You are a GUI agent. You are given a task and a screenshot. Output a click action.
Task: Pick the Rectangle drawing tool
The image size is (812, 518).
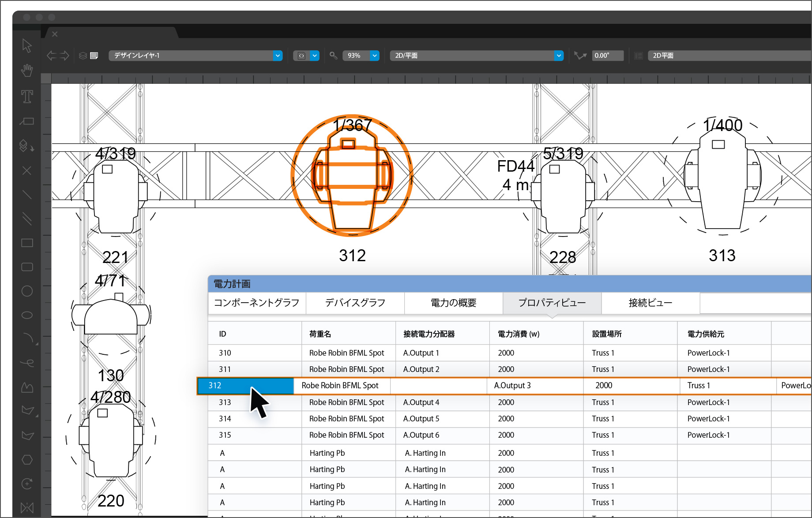pyautogui.click(x=27, y=243)
